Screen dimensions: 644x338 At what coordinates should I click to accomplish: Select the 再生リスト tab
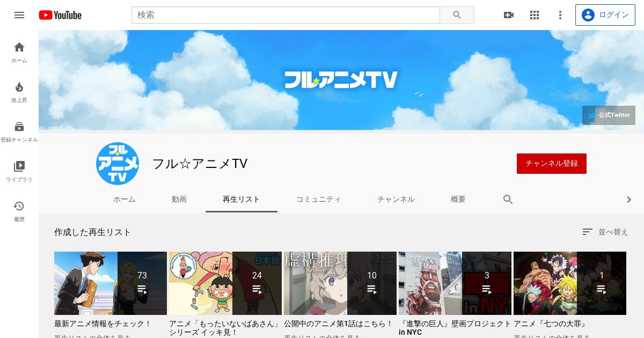(241, 200)
